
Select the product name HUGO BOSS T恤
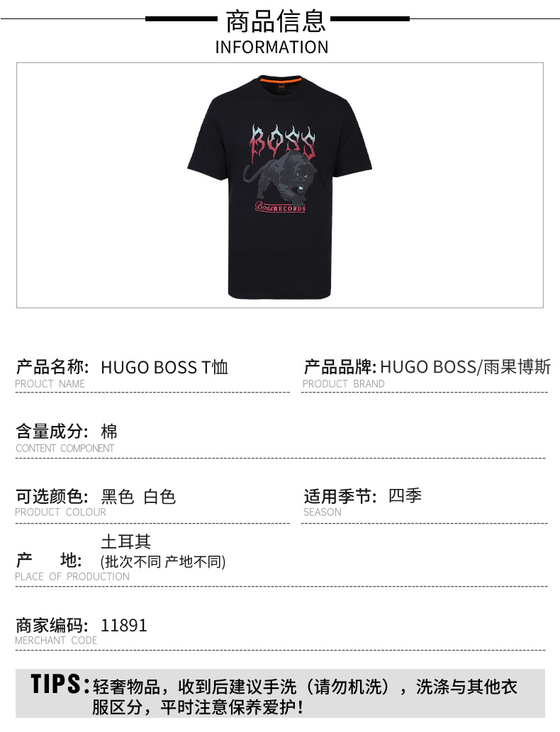(164, 367)
